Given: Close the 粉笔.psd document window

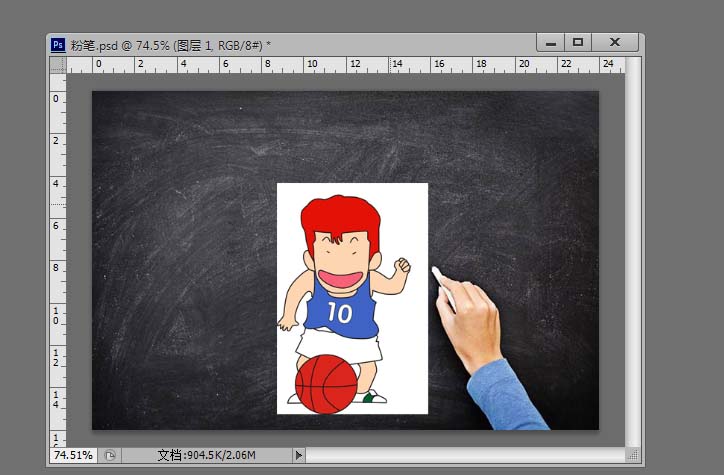Looking at the screenshot, I should tap(615, 42).
